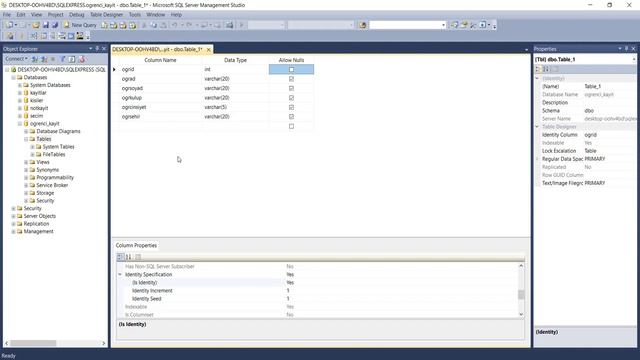640x360 pixels.
Task: Toggle Allow Nulls for ogrkulup
Action: [291, 98]
